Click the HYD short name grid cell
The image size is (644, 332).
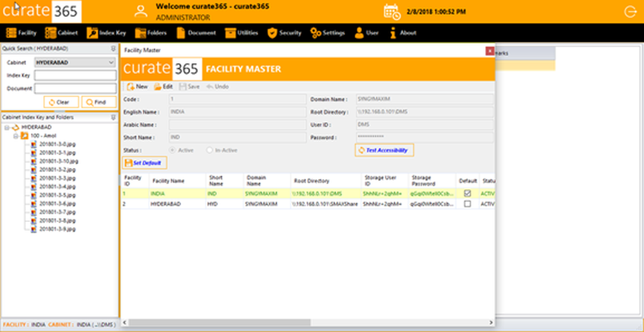(x=225, y=204)
